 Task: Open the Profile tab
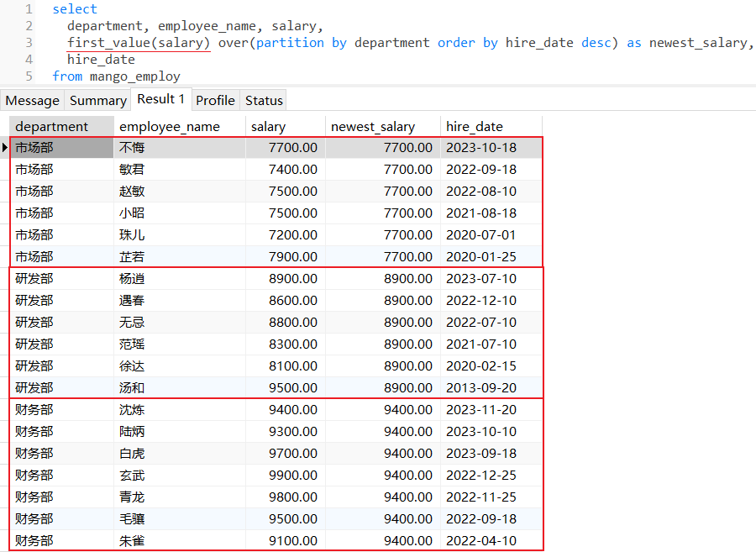(x=215, y=100)
